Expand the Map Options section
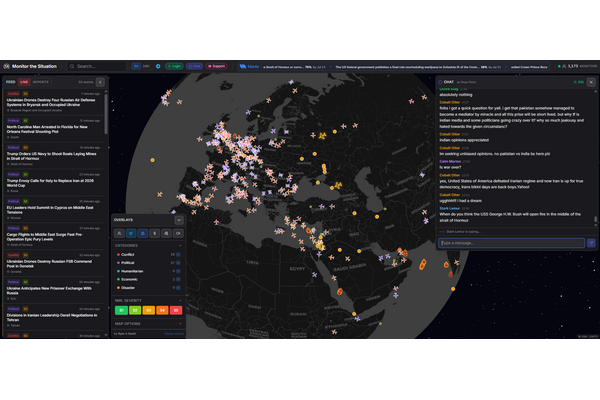Screen dimensions: 600x400 coord(180,322)
